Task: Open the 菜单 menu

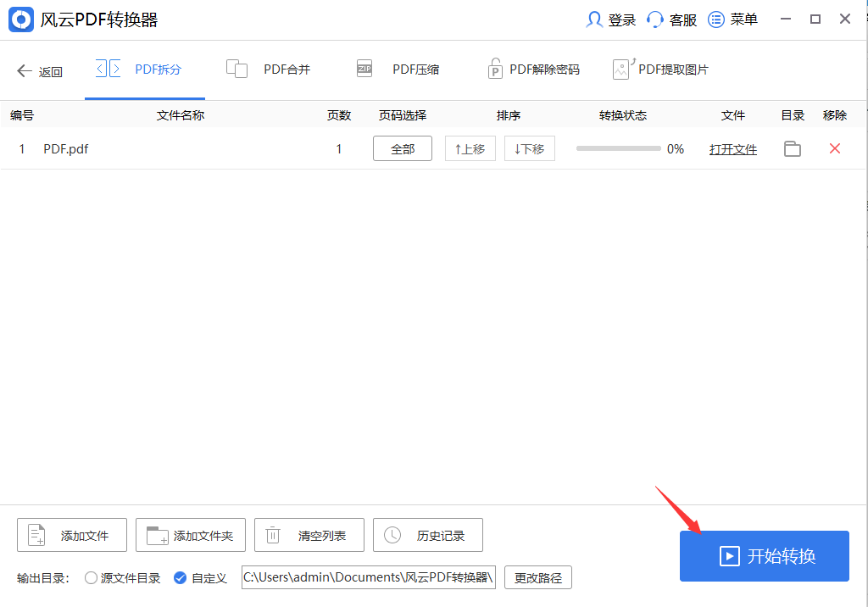Action: click(732, 20)
